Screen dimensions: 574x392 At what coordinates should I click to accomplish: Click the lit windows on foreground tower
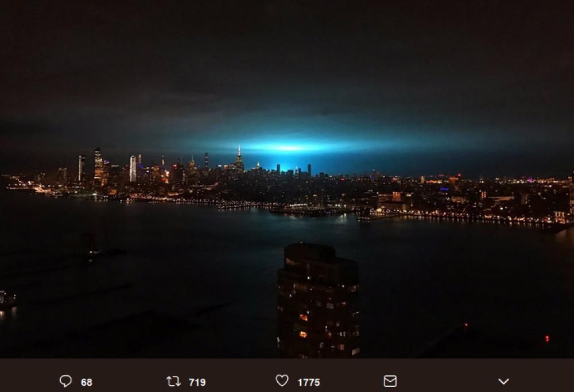coord(304,317)
